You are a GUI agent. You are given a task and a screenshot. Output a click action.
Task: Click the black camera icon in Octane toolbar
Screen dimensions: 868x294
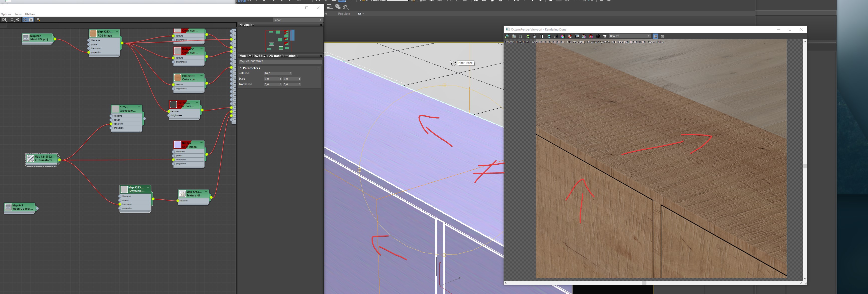pyautogui.click(x=598, y=36)
